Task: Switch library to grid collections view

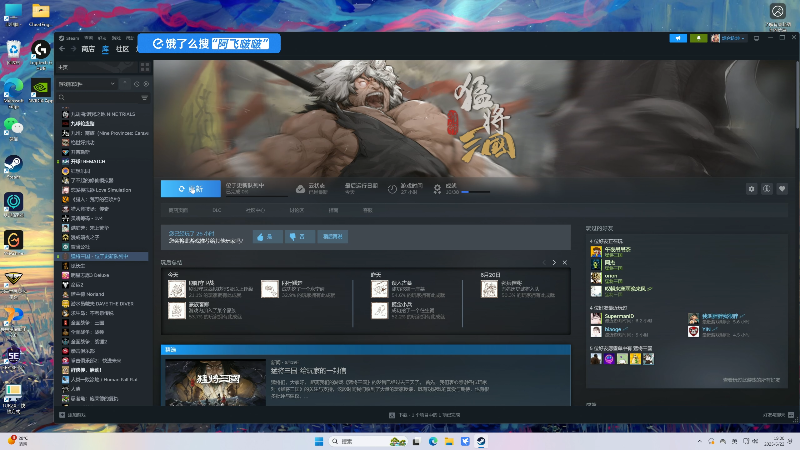Action: pos(145,67)
